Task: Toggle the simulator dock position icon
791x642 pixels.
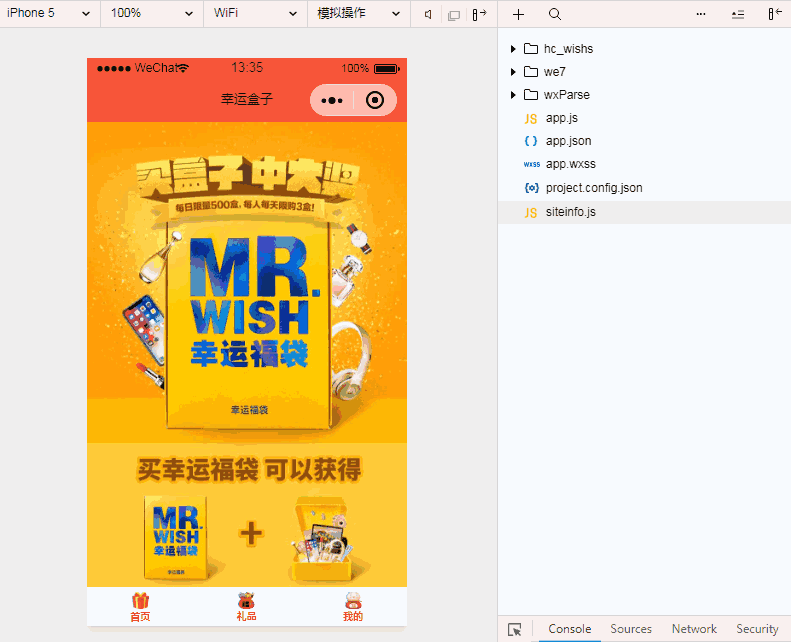Action: pyautogui.click(x=480, y=14)
